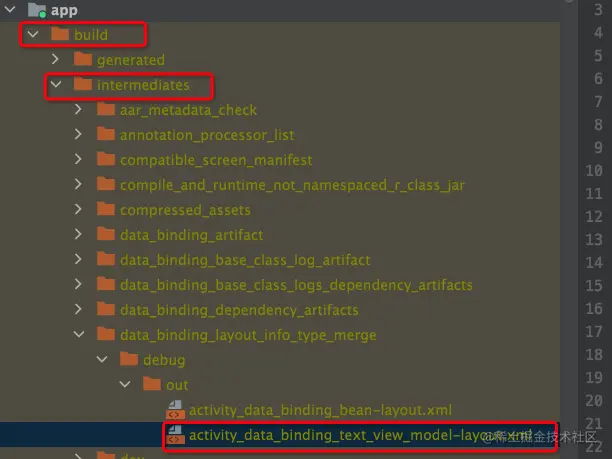Select the intermediates folder name
This screenshot has width=612, height=459.
click(143, 85)
